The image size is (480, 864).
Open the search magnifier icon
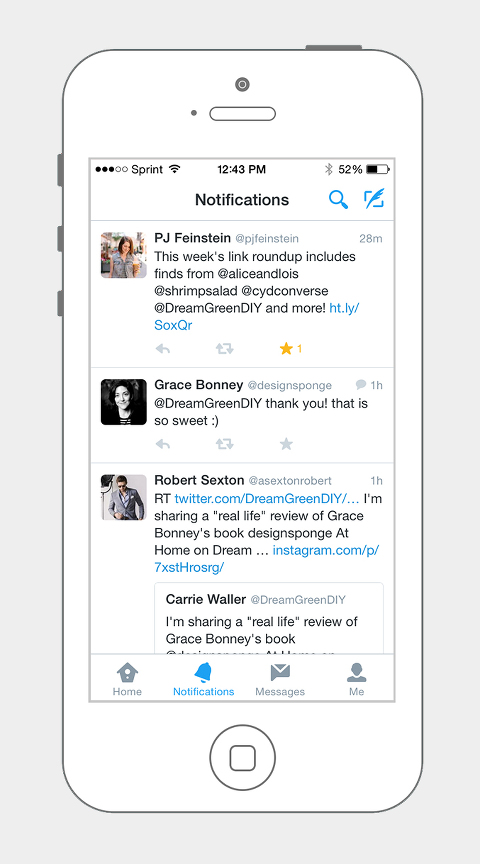tap(338, 199)
